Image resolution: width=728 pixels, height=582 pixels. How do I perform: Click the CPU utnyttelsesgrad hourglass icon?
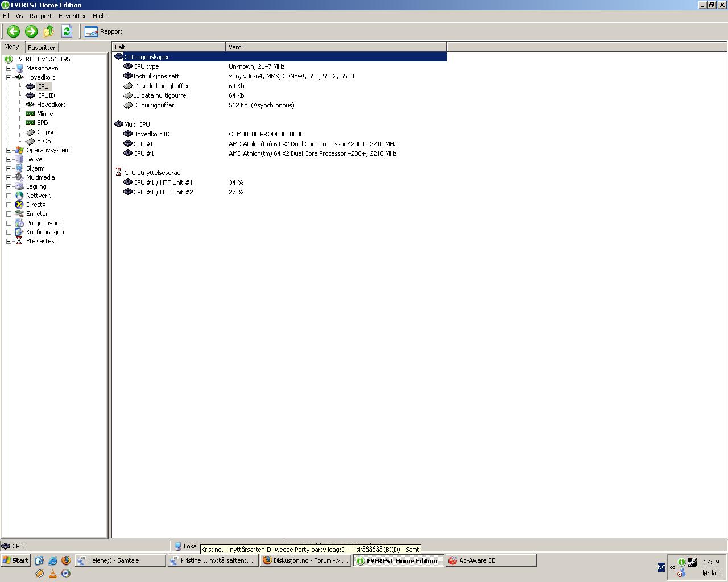[118, 172]
